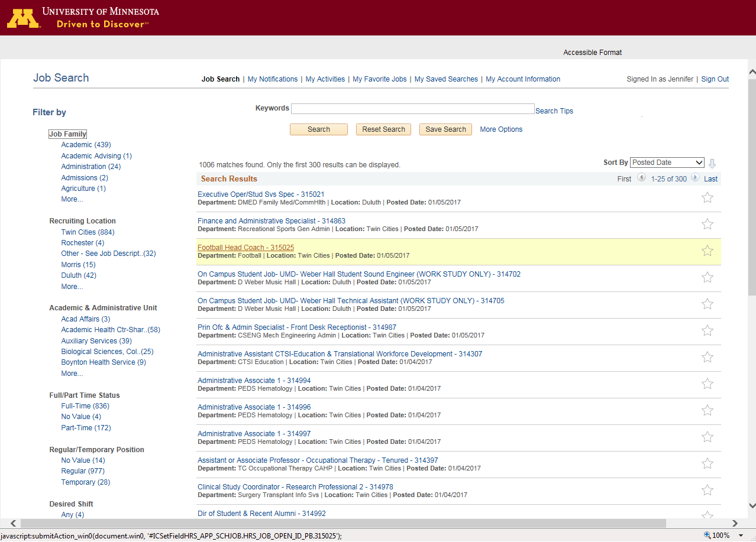The width and height of the screenshot is (756, 542).
Task: Star the Prin Ofc & Admin Specialist listing
Action: 707,330
